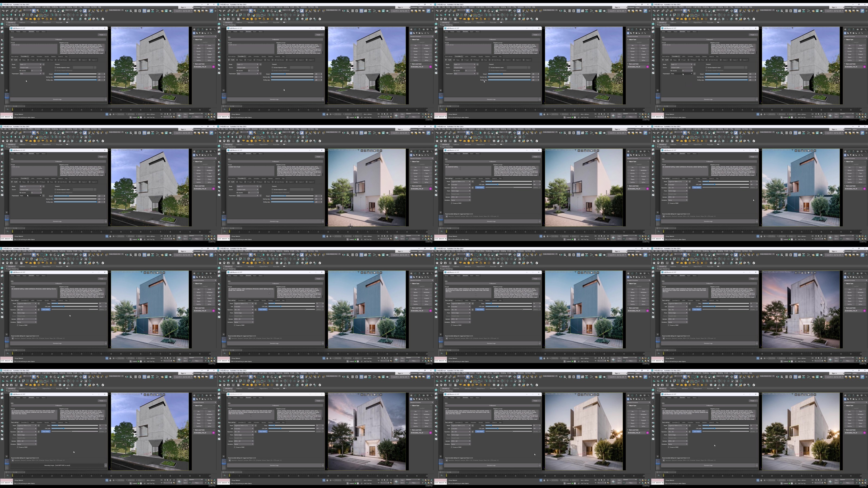Select Rotate tool icon in 'a modern town house' frame
868x488 pixels.
(272, 133)
